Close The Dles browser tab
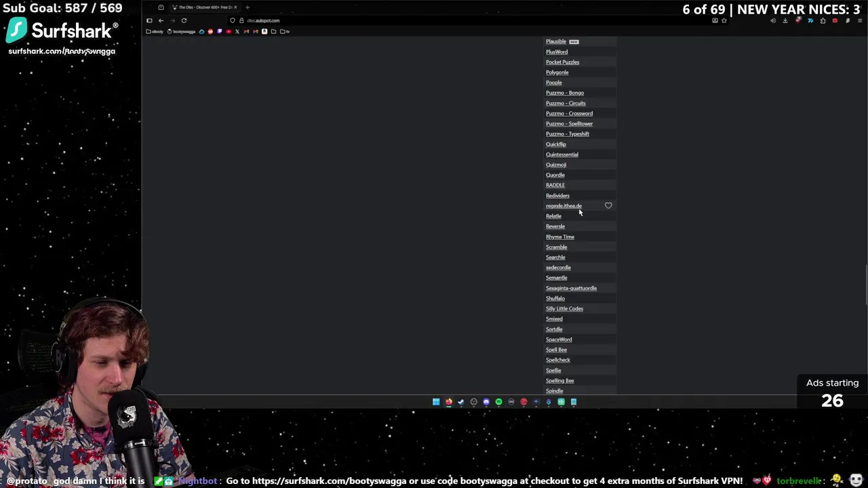The image size is (868, 488). click(x=235, y=7)
